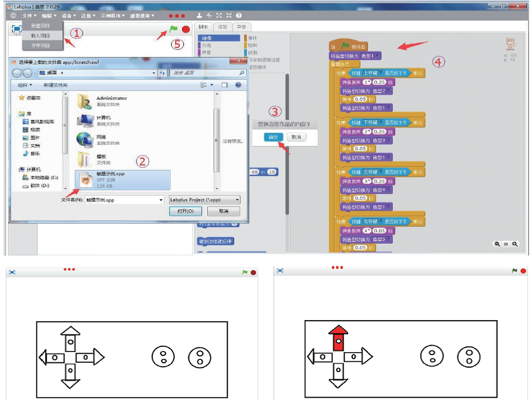Click the green flag above the main stage
This screenshot has width=532, height=400.
point(174,29)
